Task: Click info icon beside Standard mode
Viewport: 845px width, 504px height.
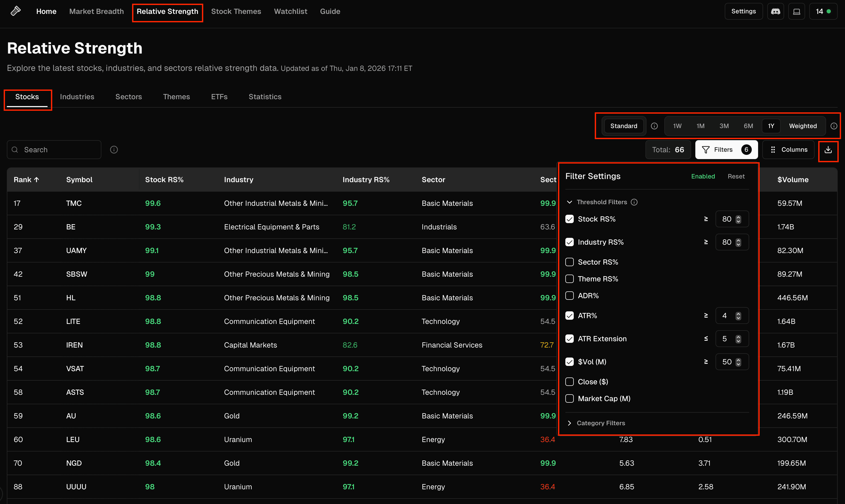Action: pos(654,126)
